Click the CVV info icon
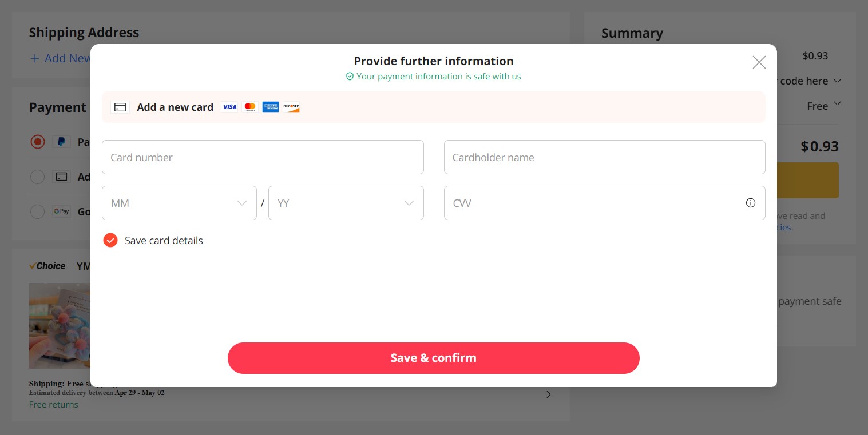Screen dimensions: 868x435 750,203
